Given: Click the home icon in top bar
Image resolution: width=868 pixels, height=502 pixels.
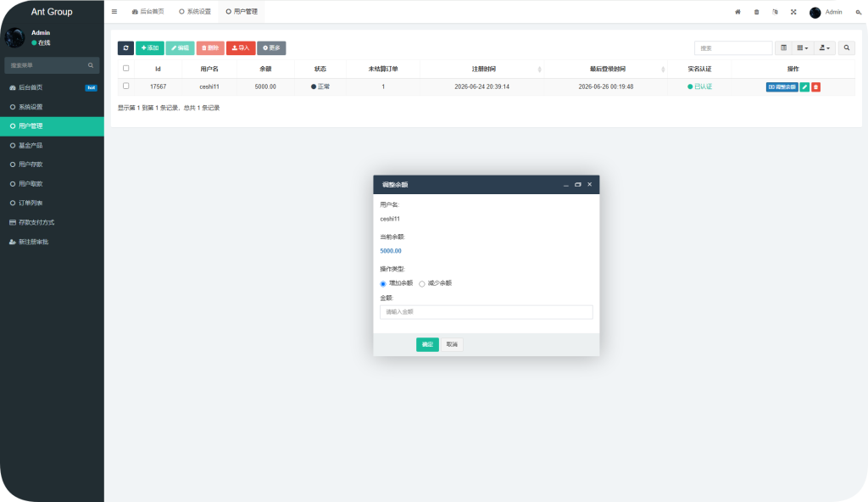Looking at the screenshot, I should pos(737,12).
